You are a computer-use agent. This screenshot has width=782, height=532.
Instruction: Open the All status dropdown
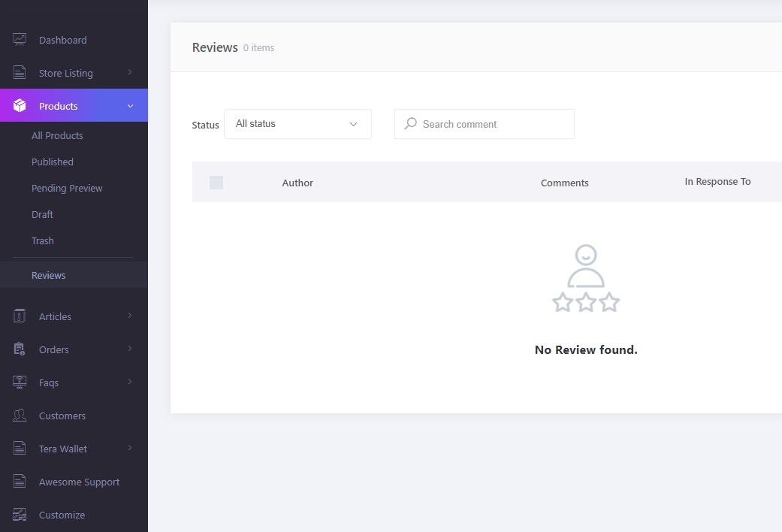tap(297, 124)
